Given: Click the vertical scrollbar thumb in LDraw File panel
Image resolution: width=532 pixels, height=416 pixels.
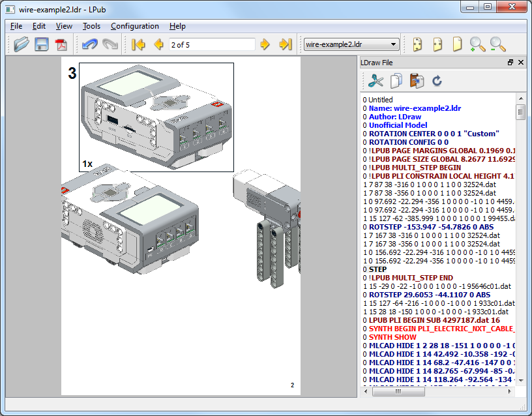Looking at the screenshot, I should tap(520, 112).
